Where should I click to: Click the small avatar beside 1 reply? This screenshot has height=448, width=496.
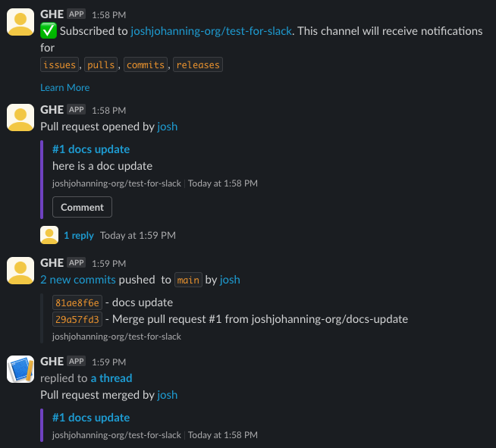coord(49,235)
